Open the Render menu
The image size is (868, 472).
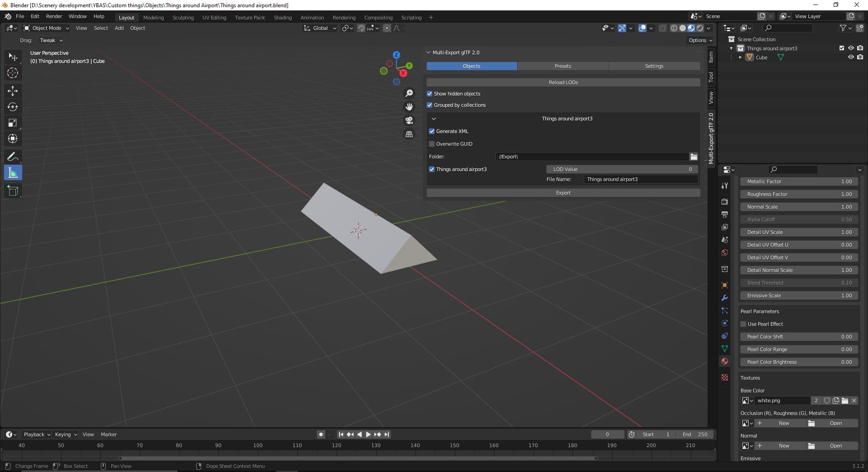[54, 16]
